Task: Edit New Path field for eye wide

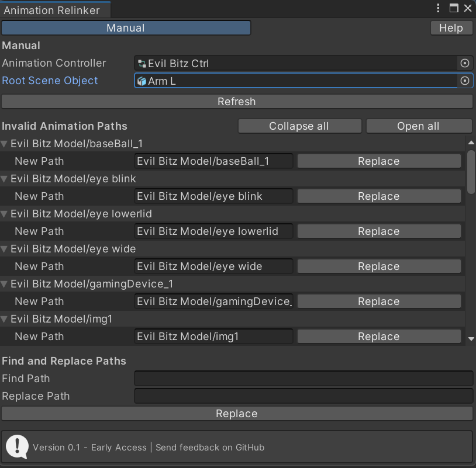Action: tap(213, 266)
